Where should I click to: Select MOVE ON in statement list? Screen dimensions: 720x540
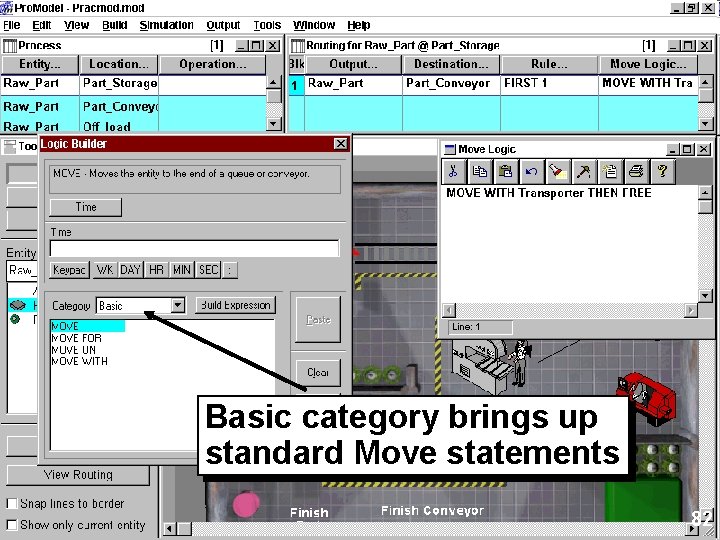coord(74,349)
